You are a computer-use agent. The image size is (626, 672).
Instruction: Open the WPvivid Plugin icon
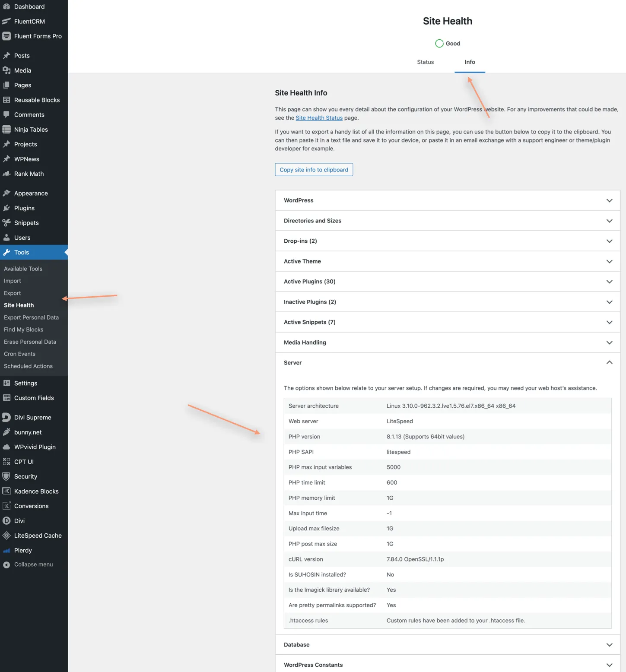(x=6, y=447)
